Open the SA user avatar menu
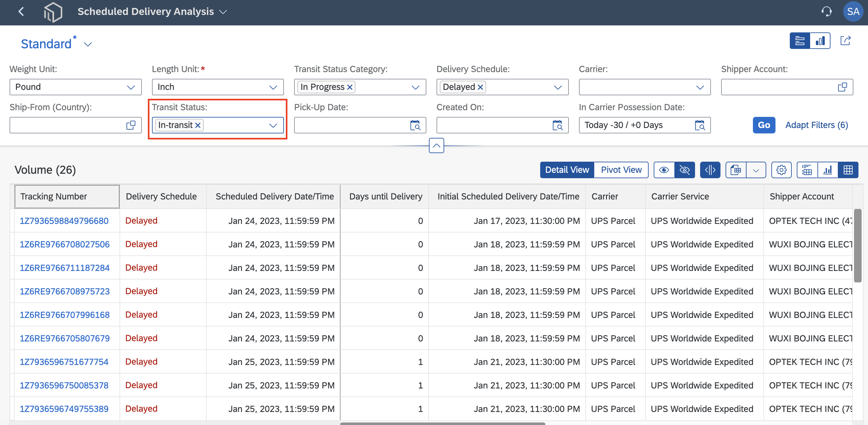 (853, 12)
